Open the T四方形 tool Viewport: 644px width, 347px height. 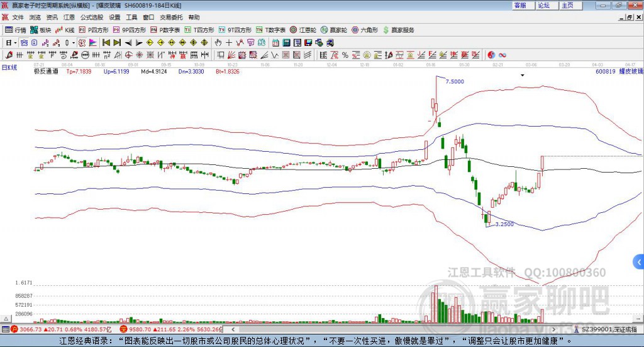tap(199, 30)
